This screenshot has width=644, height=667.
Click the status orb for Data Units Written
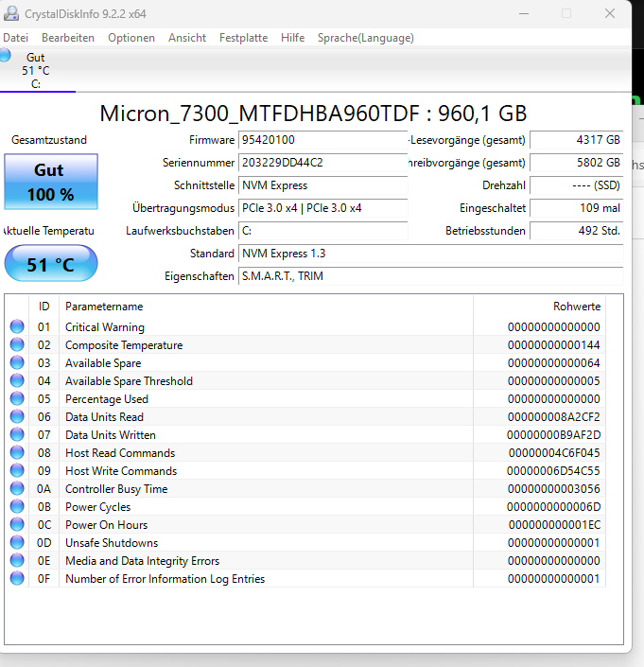click(17, 434)
